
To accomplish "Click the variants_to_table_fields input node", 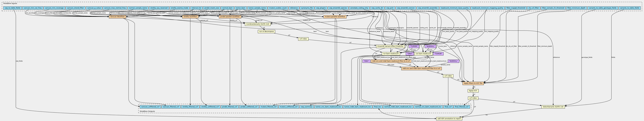I will pos(630,8).
